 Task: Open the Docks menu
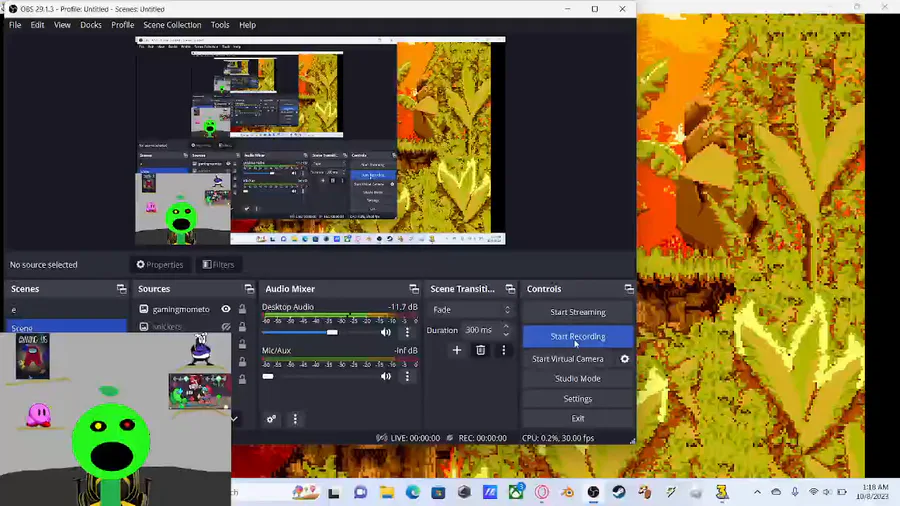pos(91,25)
